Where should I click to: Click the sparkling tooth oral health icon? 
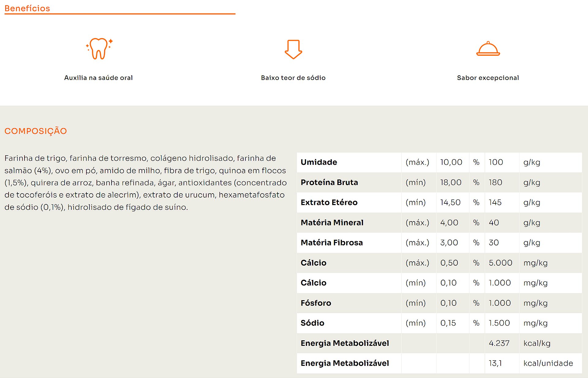pos(99,49)
